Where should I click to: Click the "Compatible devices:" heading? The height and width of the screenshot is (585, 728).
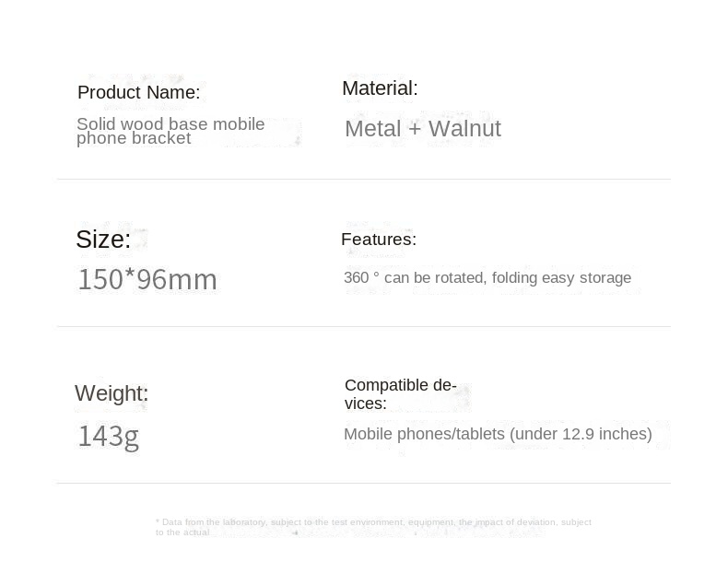coord(400,393)
